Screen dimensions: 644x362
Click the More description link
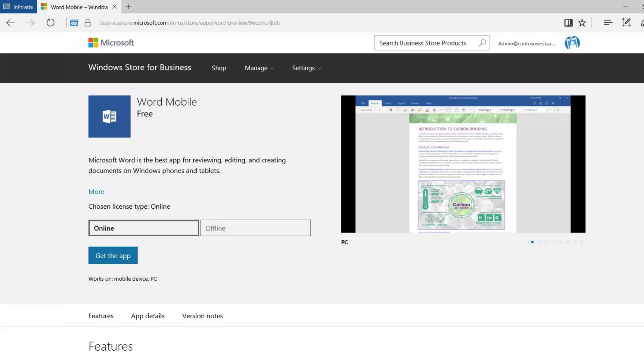point(96,192)
